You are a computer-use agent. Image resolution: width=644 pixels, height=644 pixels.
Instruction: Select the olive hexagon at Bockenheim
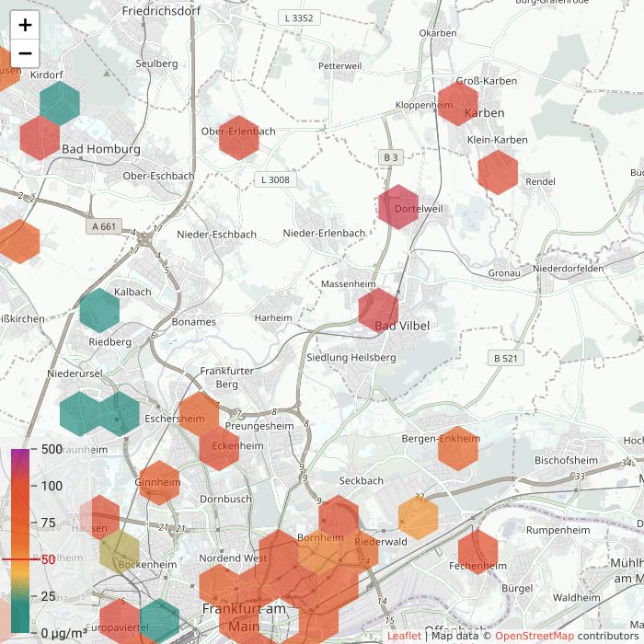tap(119, 552)
